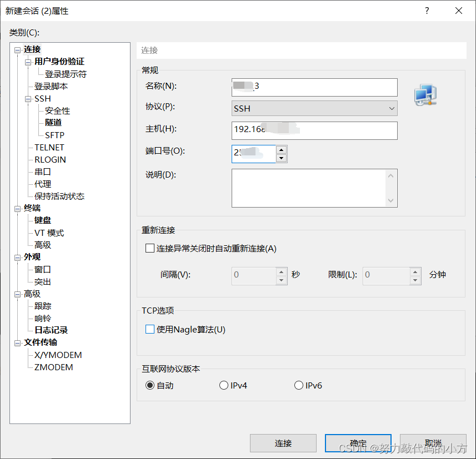The height and width of the screenshot is (459, 476).
Task: Select the TELNET category
Action: (x=50, y=147)
